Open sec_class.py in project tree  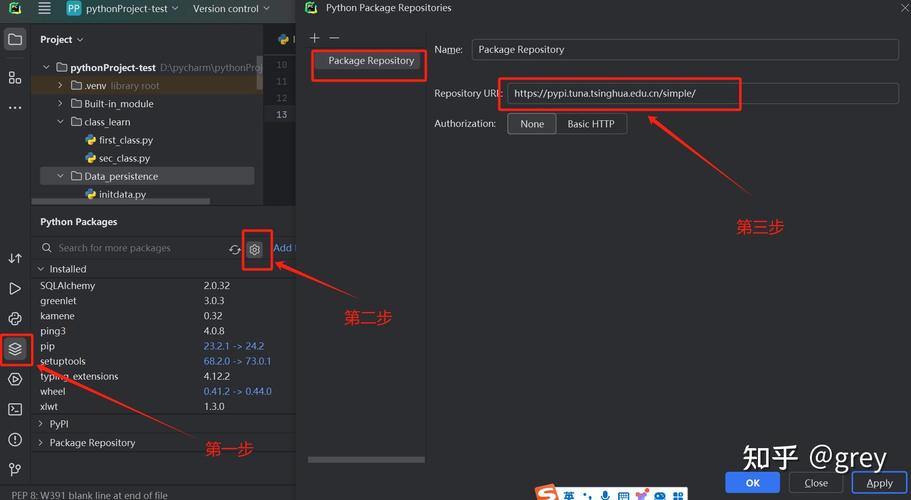[x=124, y=158]
